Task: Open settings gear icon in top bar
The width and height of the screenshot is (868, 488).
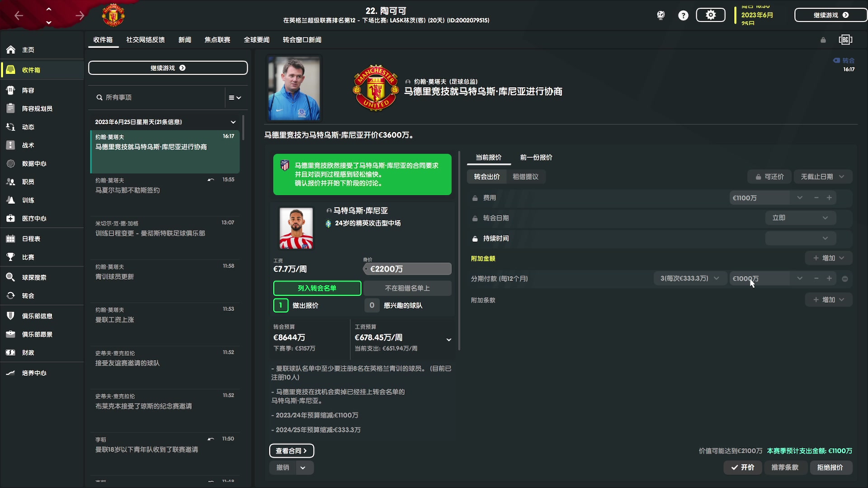Action: (x=710, y=15)
